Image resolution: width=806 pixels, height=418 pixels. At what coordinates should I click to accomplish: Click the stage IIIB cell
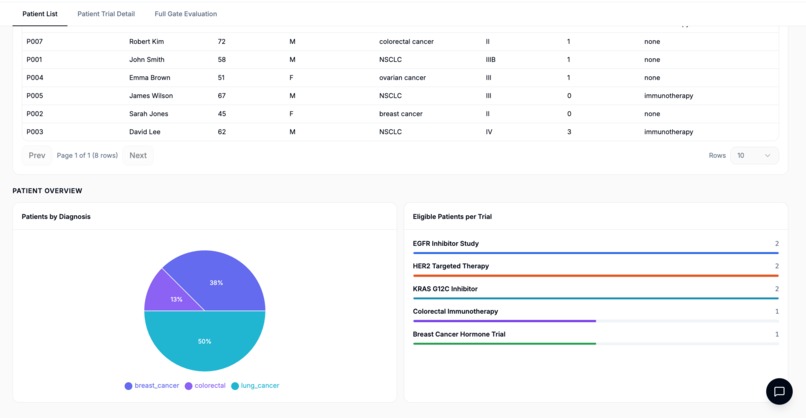pos(490,60)
